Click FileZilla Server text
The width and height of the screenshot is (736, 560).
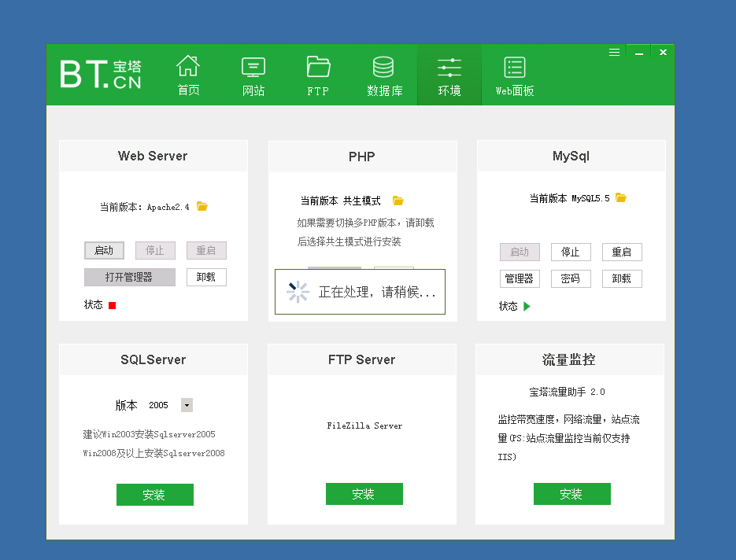pyautogui.click(x=364, y=426)
